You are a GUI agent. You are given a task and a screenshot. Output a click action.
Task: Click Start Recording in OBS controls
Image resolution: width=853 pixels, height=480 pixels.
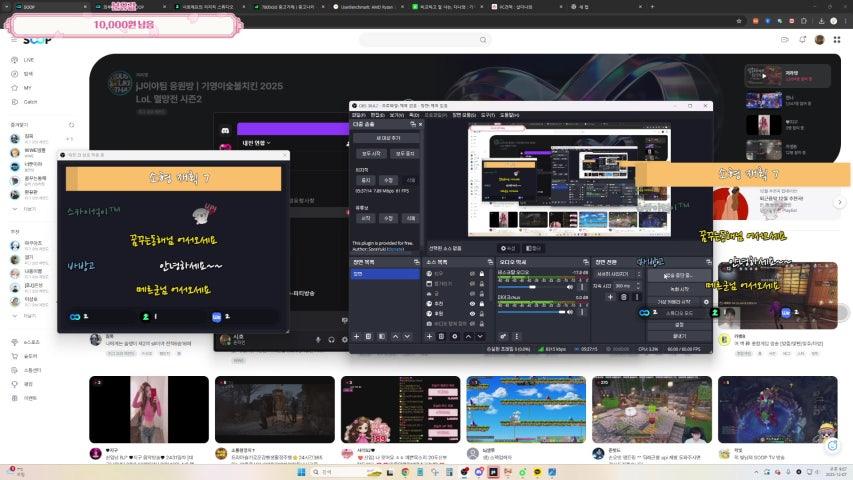(679, 289)
